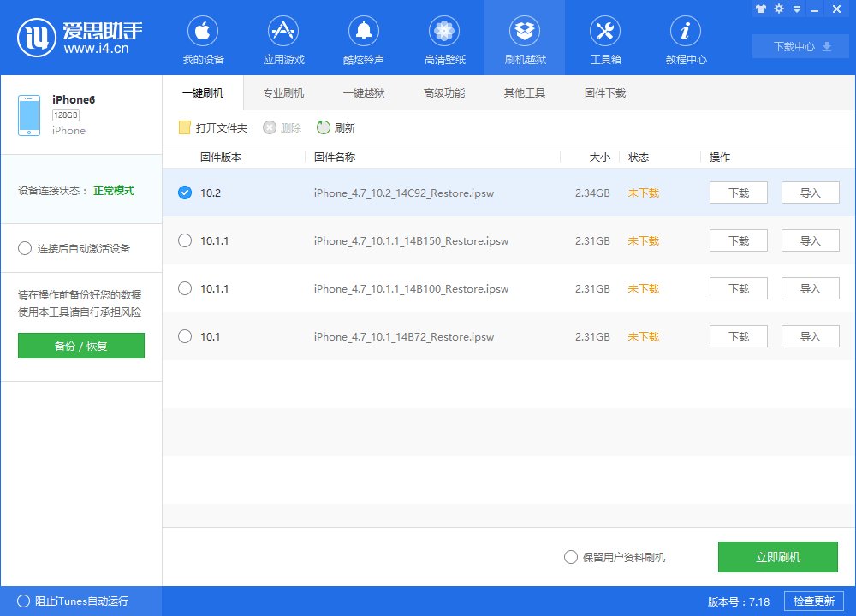
Task: Open the 工具箱 toolbox section
Action: pyautogui.click(x=604, y=38)
